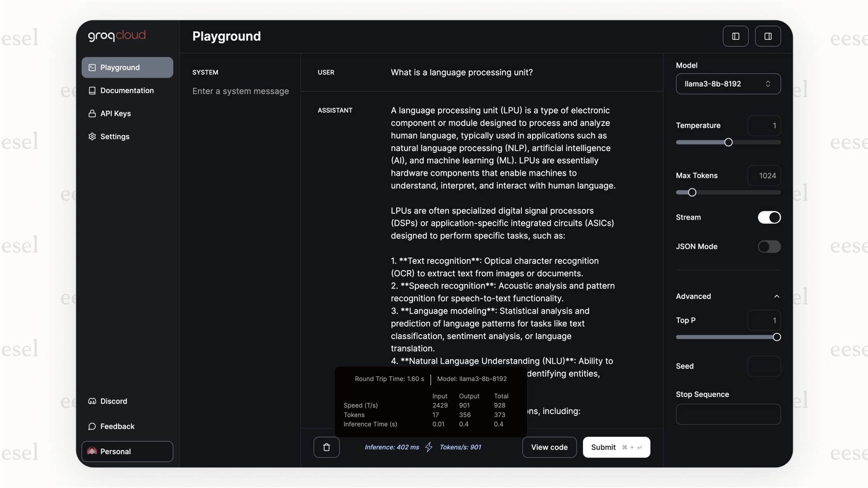Screen dimensions: 868x488
Task: Toggle streaming off then check JSON Mode state
Action: pyautogui.click(x=769, y=217)
